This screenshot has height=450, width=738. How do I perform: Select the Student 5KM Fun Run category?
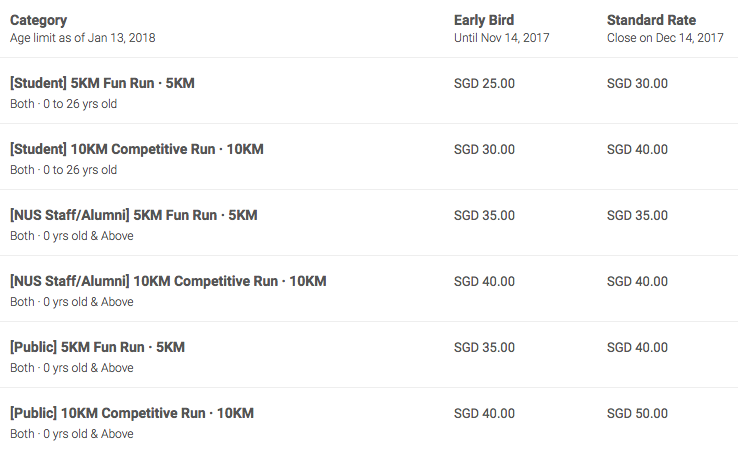(102, 83)
